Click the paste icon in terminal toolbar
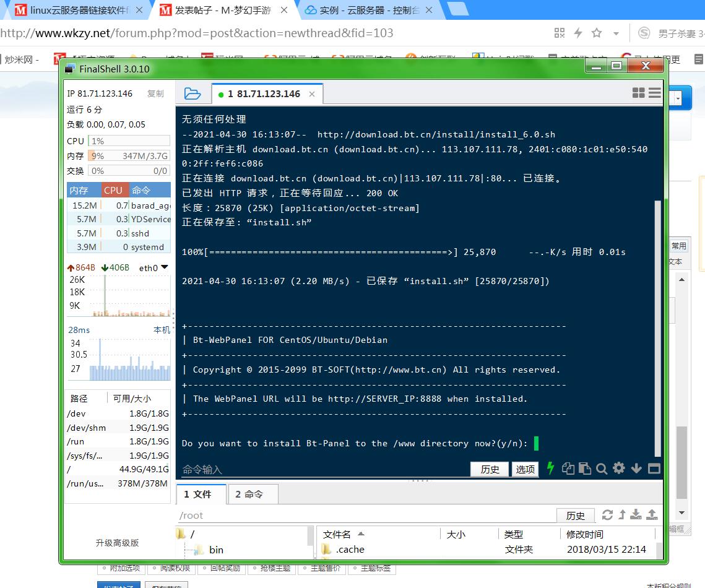 click(x=584, y=469)
